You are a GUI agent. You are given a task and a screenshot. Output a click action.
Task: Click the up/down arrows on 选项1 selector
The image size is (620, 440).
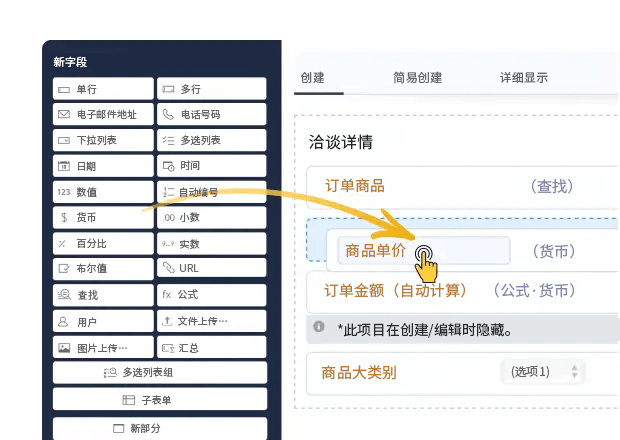tap(575, 371)
